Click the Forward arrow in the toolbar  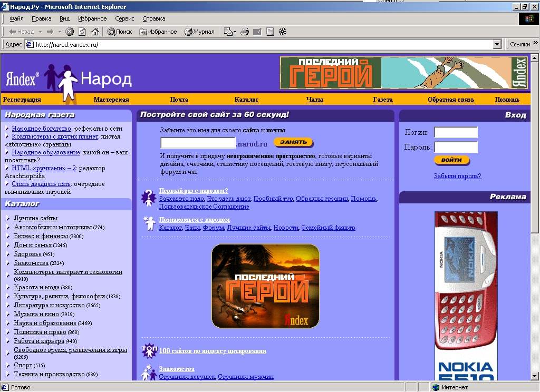coord(50,32)
